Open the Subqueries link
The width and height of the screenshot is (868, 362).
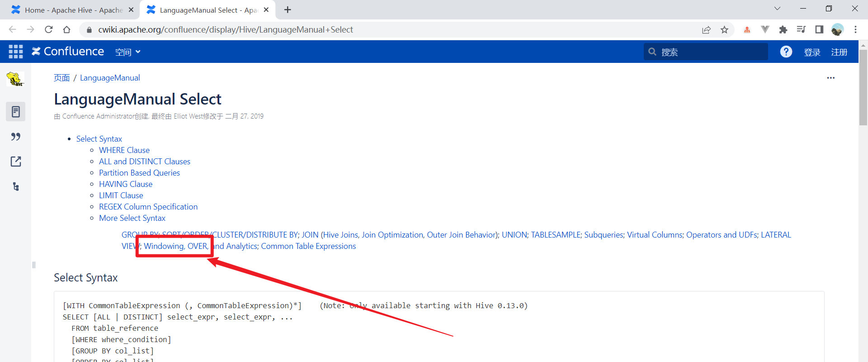pyautogui.click(x=604, y=235)
